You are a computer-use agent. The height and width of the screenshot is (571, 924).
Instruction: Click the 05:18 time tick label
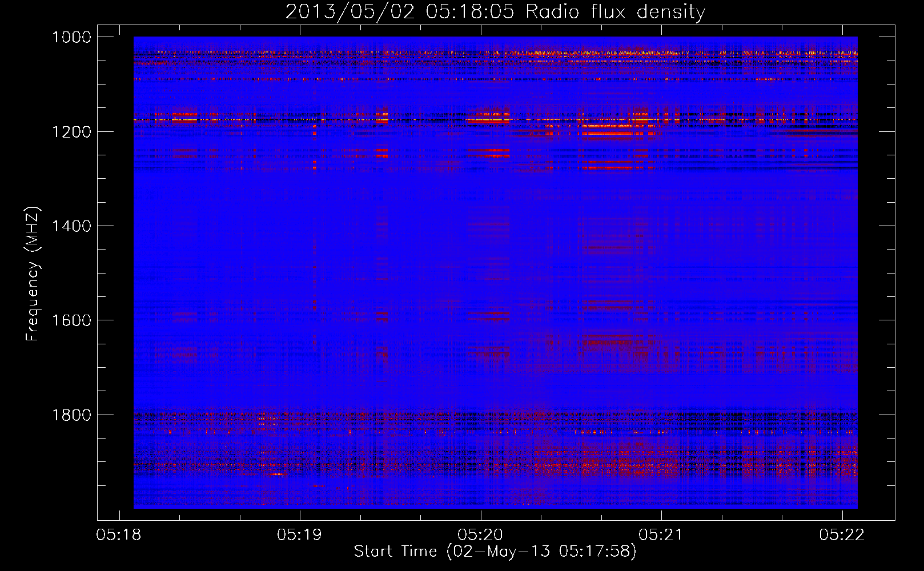coord(119,535)
